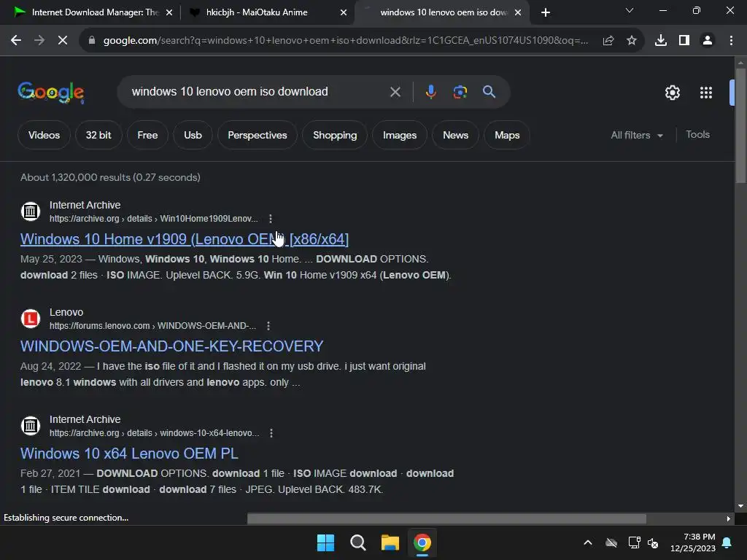Open Chrome downloads icon
Image resolution: width=747 pixels, height=560 pixels.
(x=661, y=41)
